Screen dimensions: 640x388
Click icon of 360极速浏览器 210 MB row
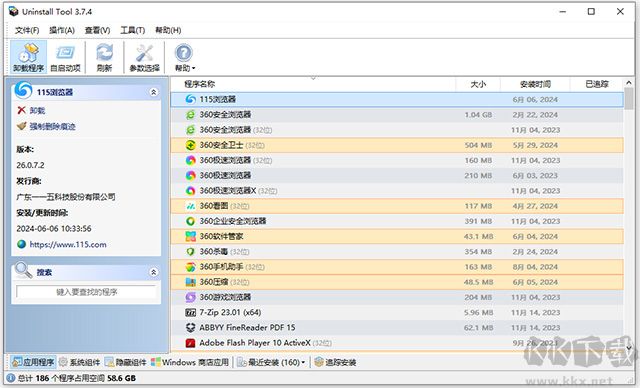(190, 175)
